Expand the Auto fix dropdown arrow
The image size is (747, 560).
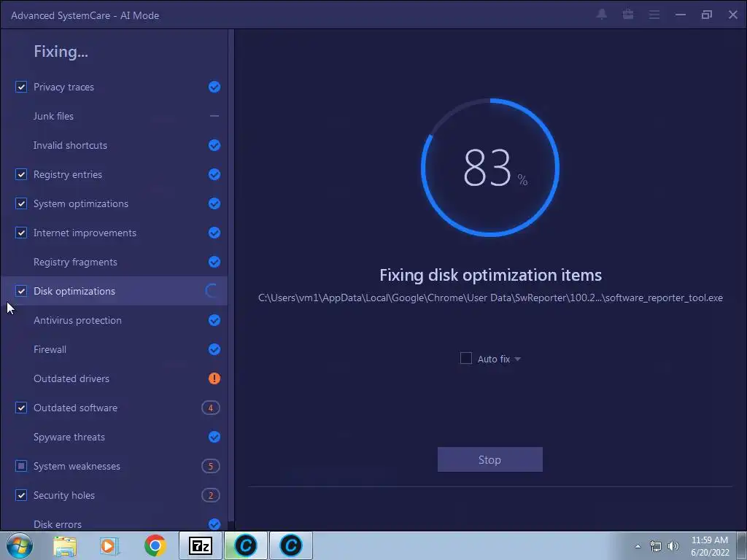518,359
